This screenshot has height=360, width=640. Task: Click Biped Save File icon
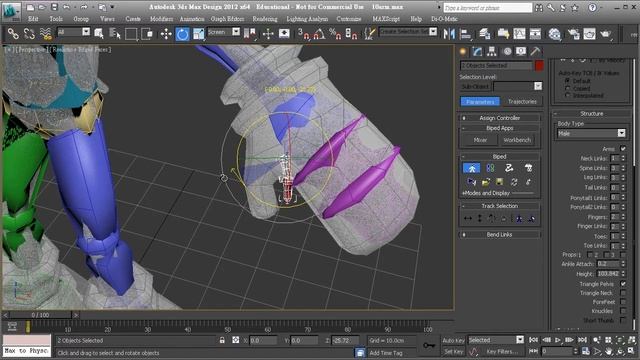click(499, 182)
